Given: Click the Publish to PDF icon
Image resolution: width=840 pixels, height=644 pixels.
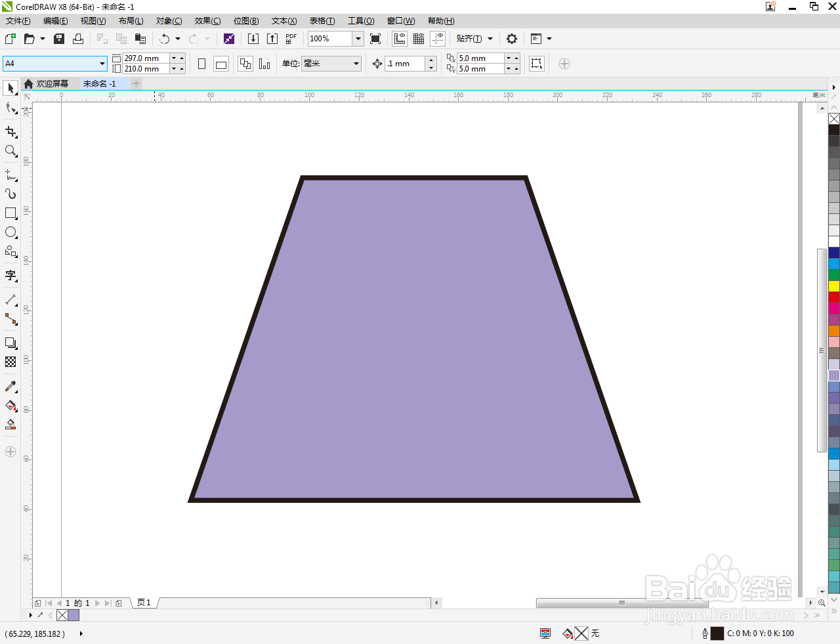Looking at the screenshot, I should (x=291, y=39).
